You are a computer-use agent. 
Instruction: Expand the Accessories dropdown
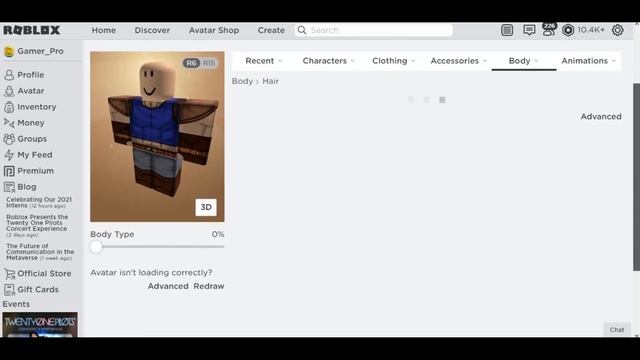[x=459, y=61]
